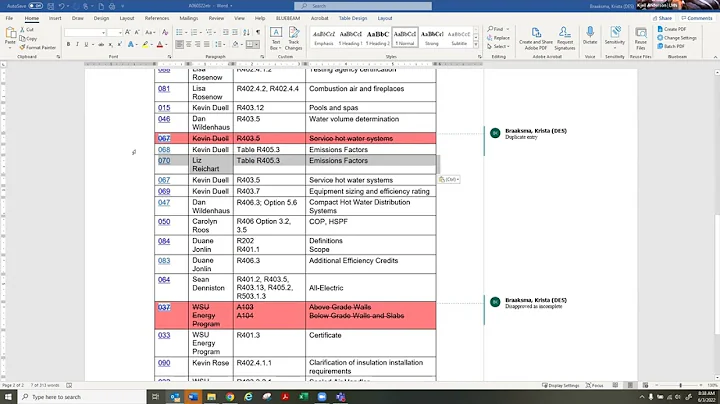Open the Insert ribbon tab

tap(55, 18)
